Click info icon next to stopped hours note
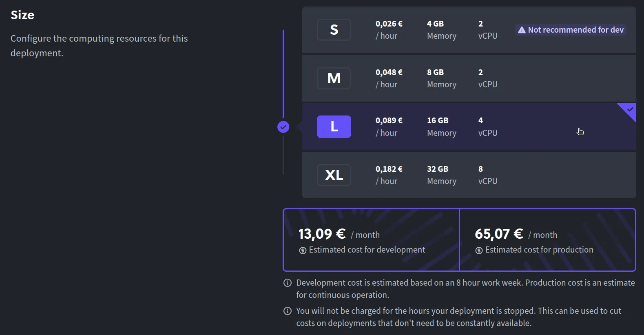The height and width of the screenshot is (335, 644). point(288,311)
